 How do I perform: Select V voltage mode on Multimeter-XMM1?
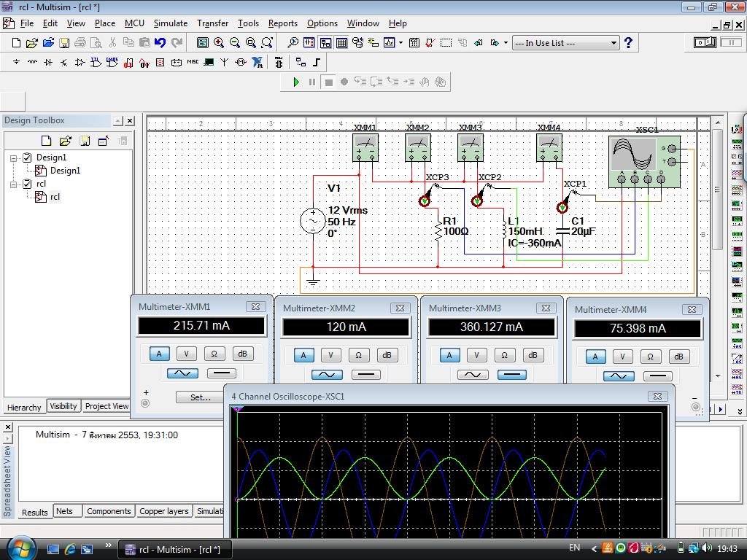(x=186, y=354)
